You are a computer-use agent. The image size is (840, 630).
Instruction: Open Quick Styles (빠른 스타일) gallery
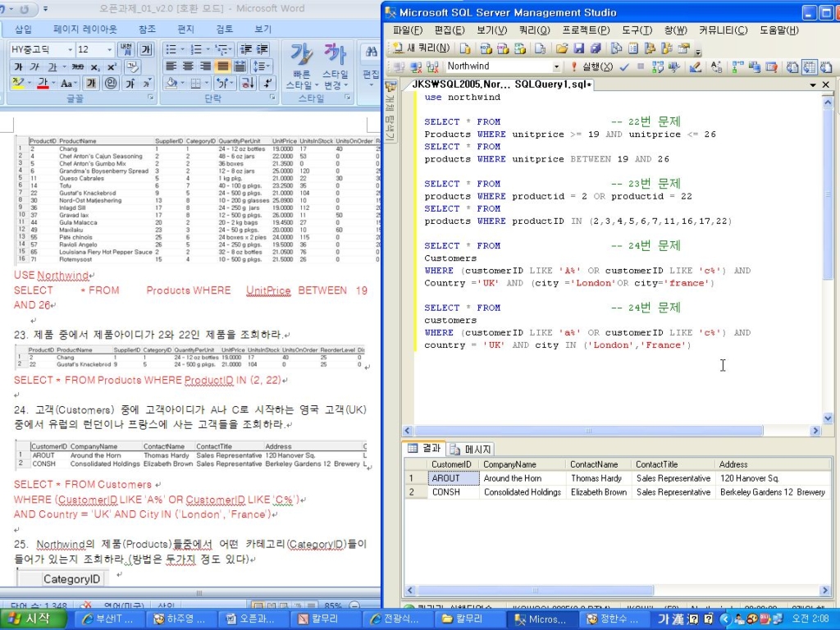[x=302, y=66]
